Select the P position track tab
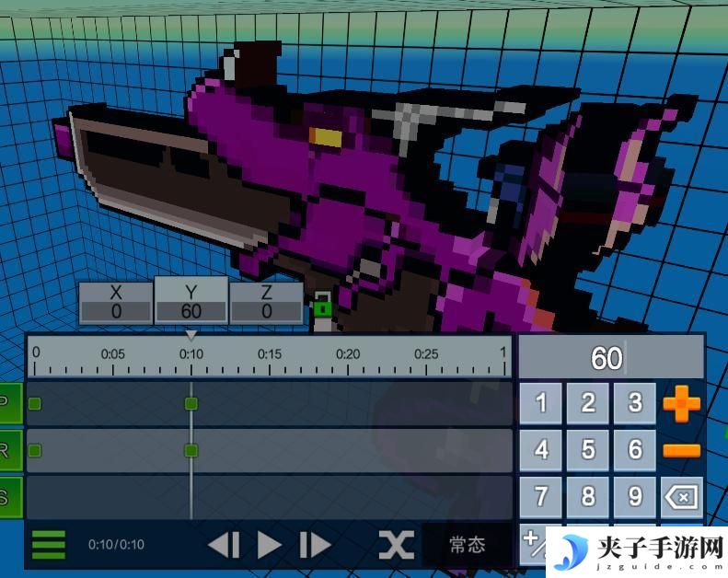This screenshot has height=578, width=728. pyautogui.click(x=10, y=403)
